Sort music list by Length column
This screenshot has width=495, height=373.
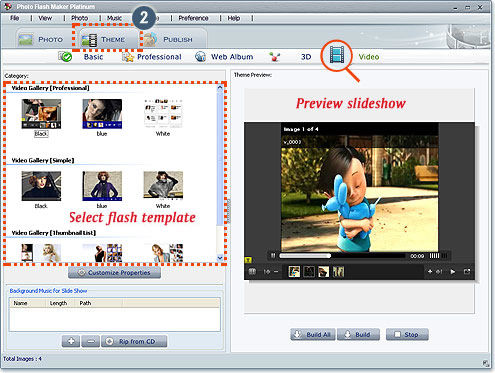pyautogui.click(x=60, y=303)
